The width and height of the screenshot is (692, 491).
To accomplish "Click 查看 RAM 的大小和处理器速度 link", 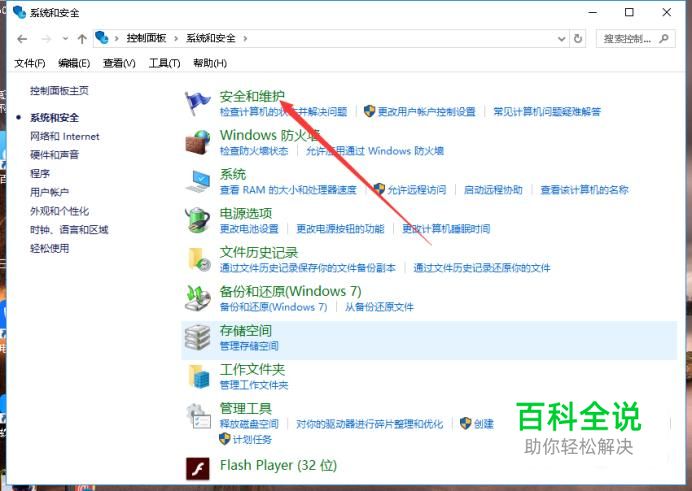I will tap(288, 190).
